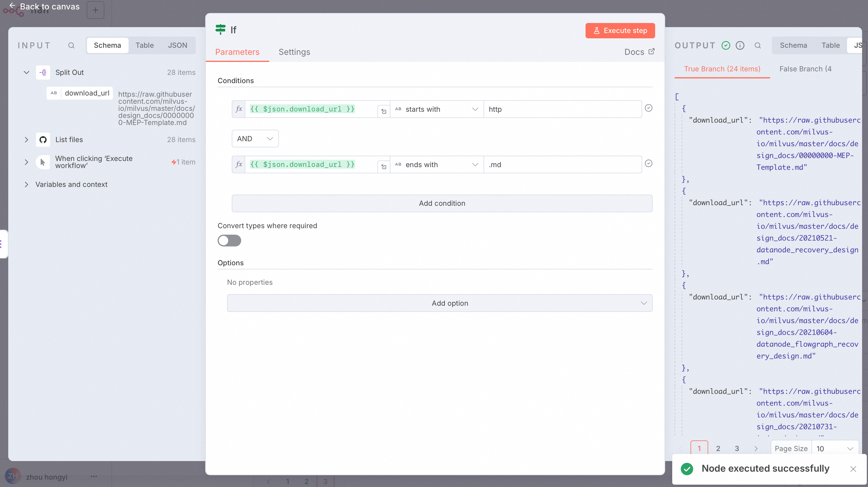This screenshot has width=868, height=487.
Task: Open the AND combinator dropdown
Action: click(255, 139)
